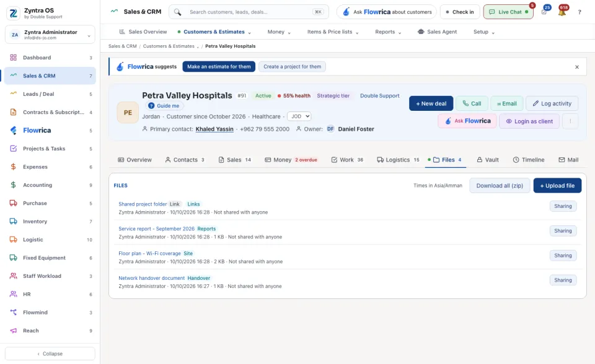595x364 pixels.
Task: Click the search customers input field
Action: tap(249, 12)
